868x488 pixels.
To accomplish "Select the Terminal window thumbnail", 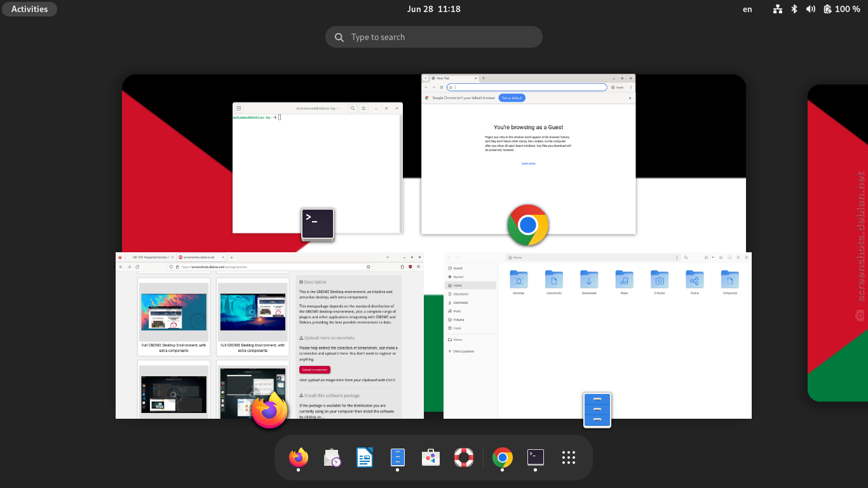I will click(x=318, y=168).
